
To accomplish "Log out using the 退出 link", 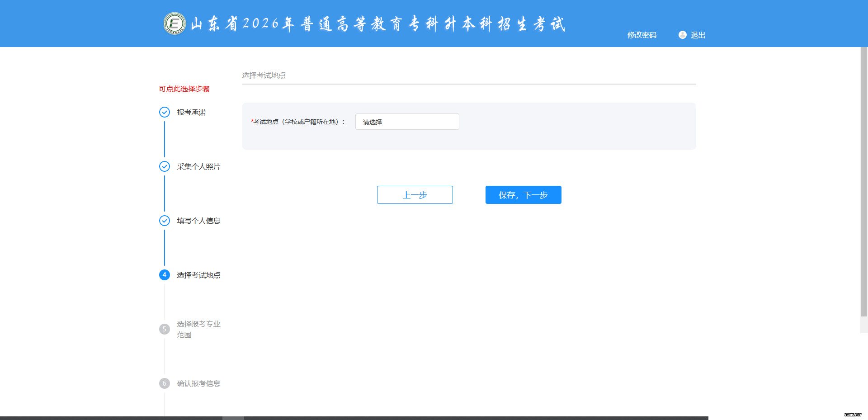I will 698,35.
